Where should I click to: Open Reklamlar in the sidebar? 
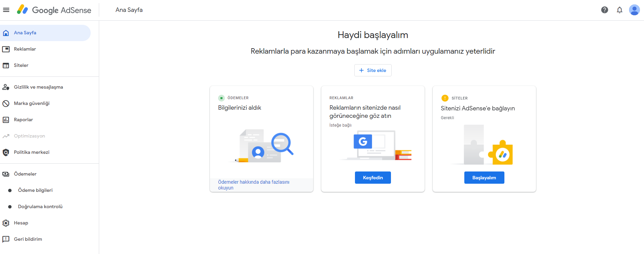[45, 49]
